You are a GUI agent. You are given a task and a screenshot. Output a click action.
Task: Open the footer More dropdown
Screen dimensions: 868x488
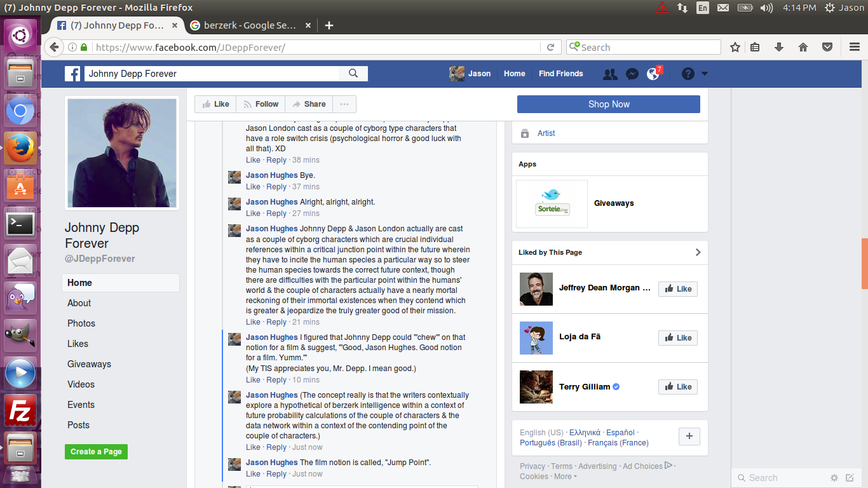(x=566, y=477)
